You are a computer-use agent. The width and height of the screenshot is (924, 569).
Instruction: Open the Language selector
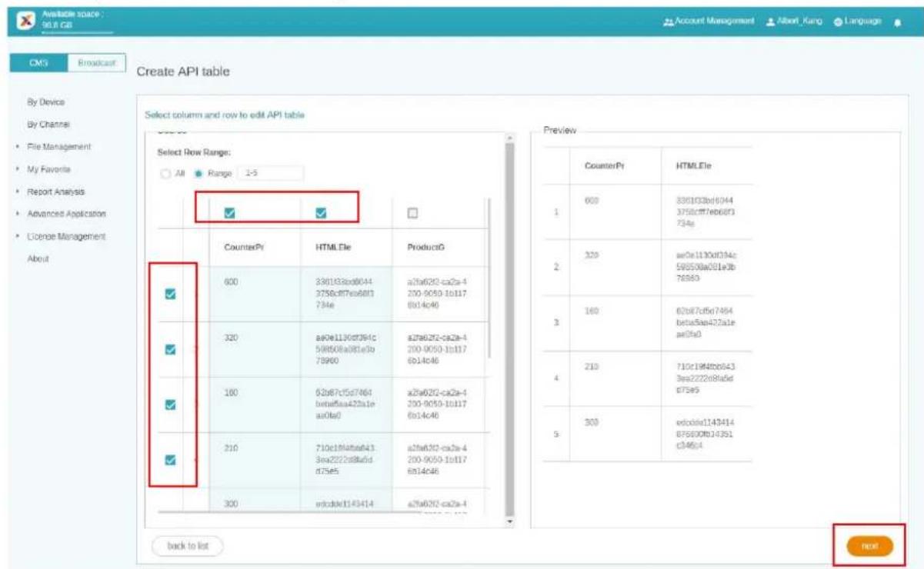click(x=858, y=21)
